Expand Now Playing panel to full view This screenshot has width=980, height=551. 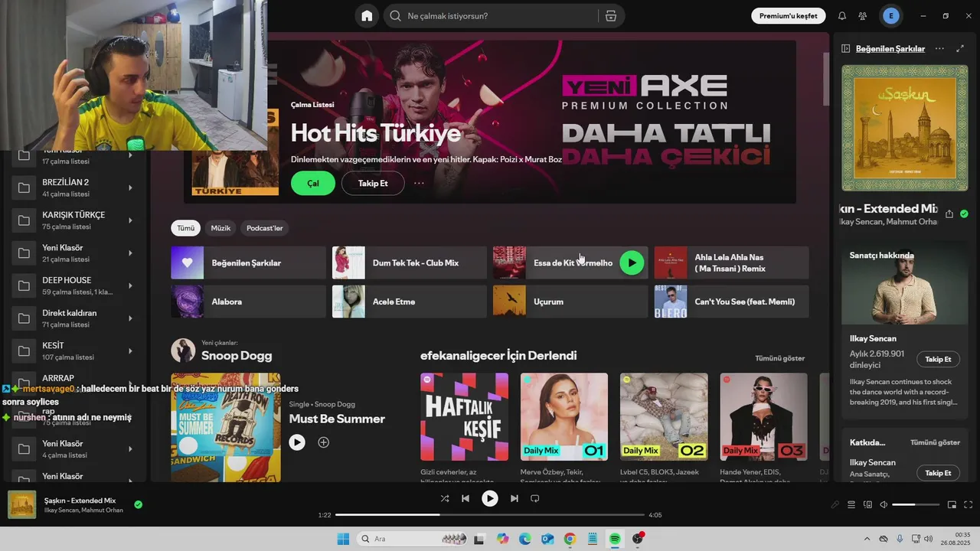(960, 48)
